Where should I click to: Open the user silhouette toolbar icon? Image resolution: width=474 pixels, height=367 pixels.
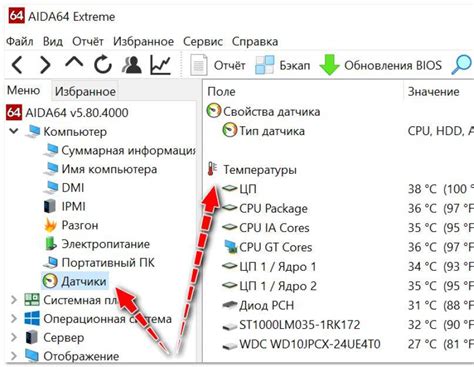132,64
